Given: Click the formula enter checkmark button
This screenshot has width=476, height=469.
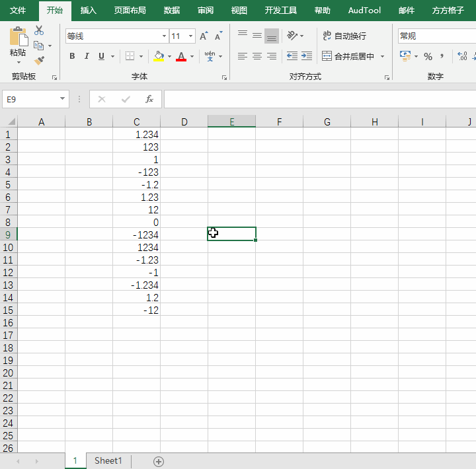Looking at the screenshot, I should (126, 99).
